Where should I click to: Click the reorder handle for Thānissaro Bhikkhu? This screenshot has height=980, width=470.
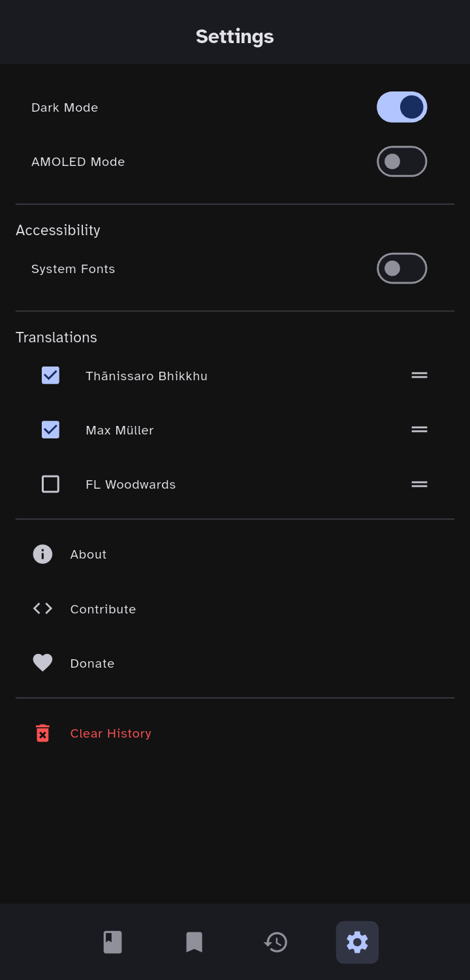click(419, 376)
